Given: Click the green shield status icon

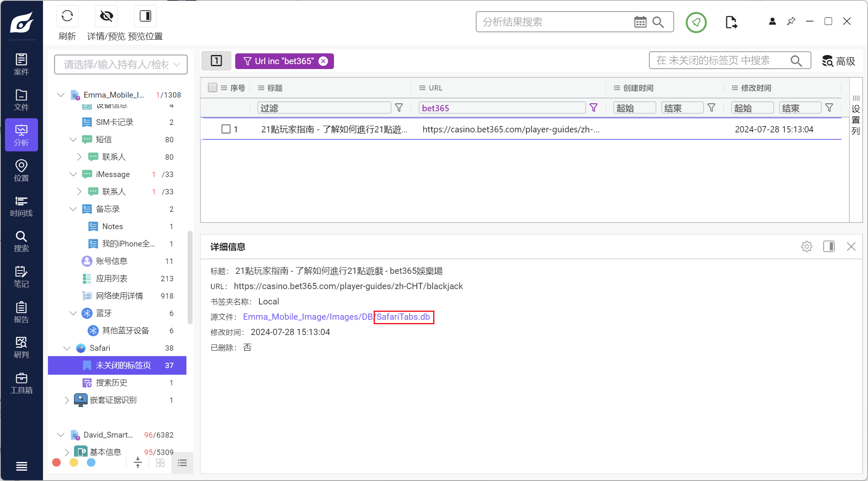Looking at the screenshot, I should pyautogui.click(x=696, y=22).
